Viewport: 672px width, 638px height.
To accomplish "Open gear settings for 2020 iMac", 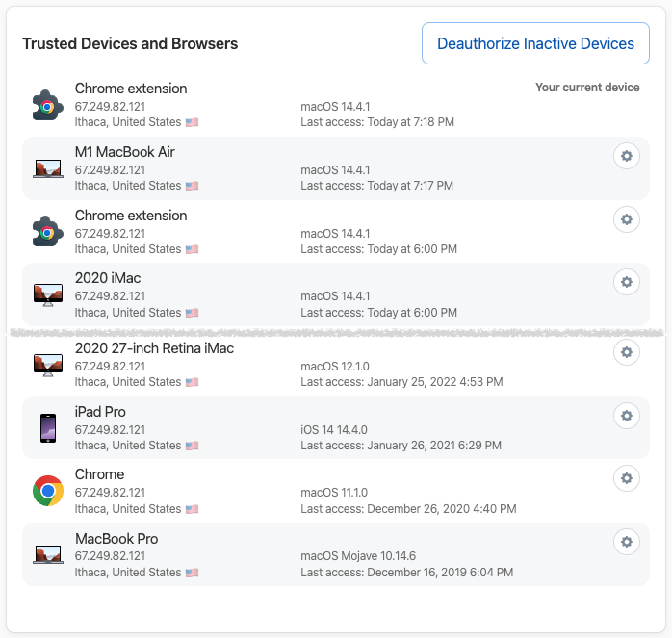I will click(x=626, y=282).
